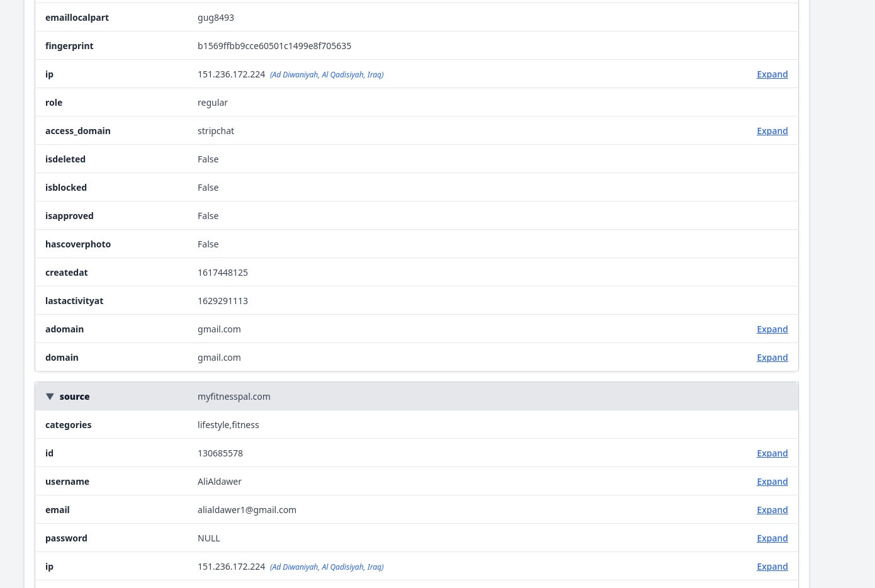Screen dimensions: 875x588
Task: Select the source header row myfitnesspal.com
Action: coord(417,397)
